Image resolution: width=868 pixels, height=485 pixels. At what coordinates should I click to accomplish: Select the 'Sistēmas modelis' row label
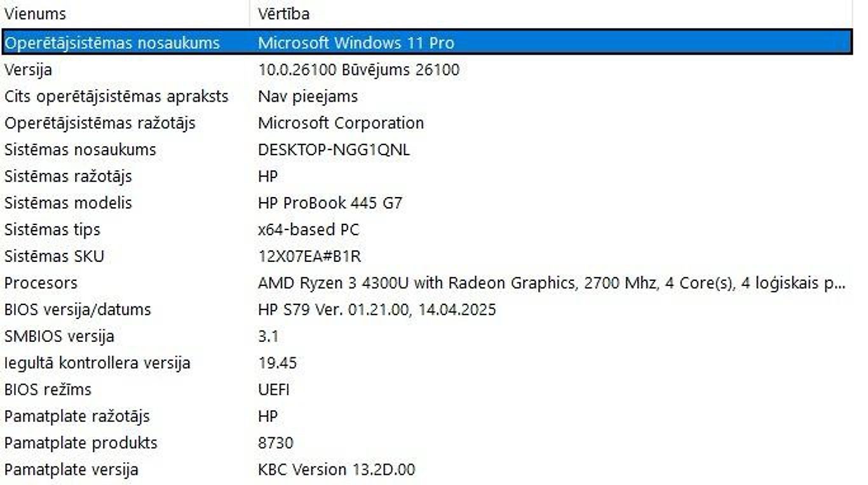pyautogui.click(x=68, y=203)
